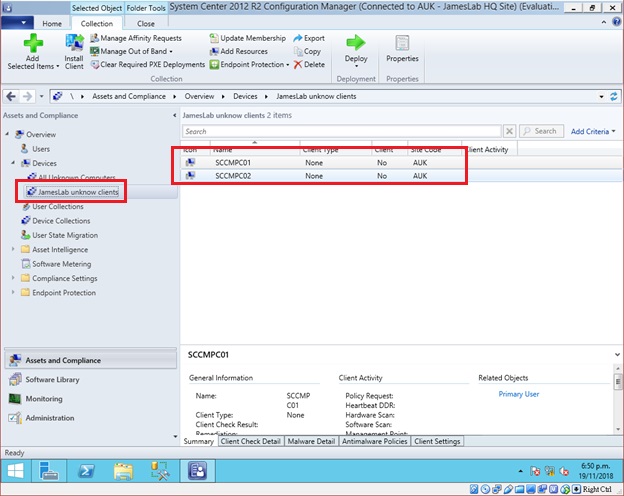Viewport: 624px width, 496px height.
Task: Click the green Deploy arrow
Action: [x=356, y=42]
